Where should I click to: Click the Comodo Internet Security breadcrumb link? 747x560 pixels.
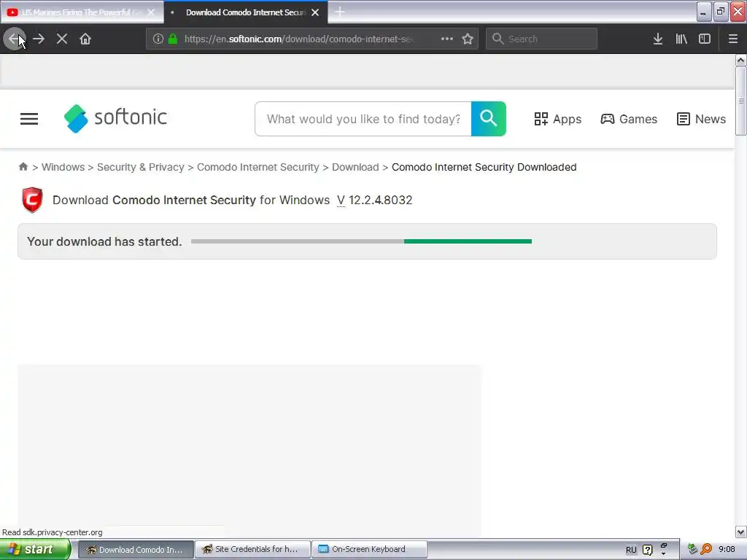258,167
